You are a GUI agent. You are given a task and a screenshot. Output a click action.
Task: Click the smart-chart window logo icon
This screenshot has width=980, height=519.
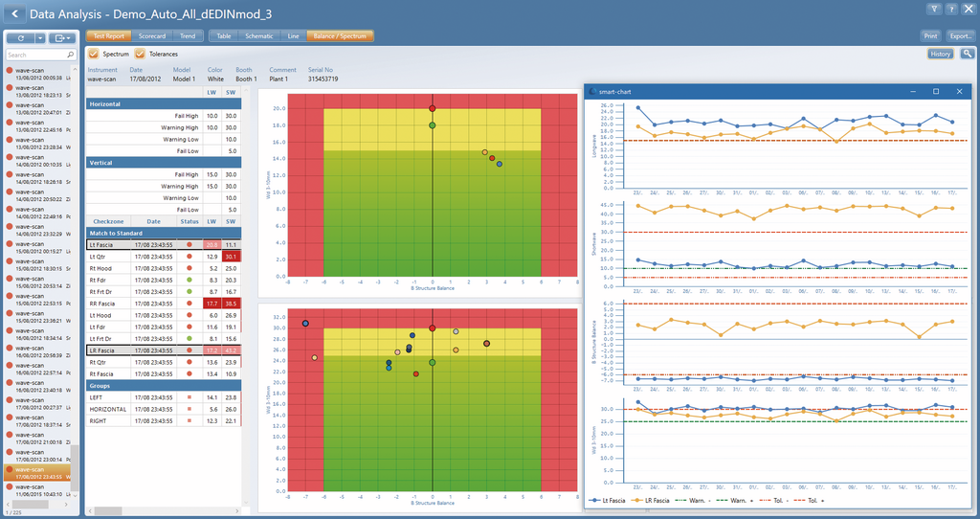593,91
